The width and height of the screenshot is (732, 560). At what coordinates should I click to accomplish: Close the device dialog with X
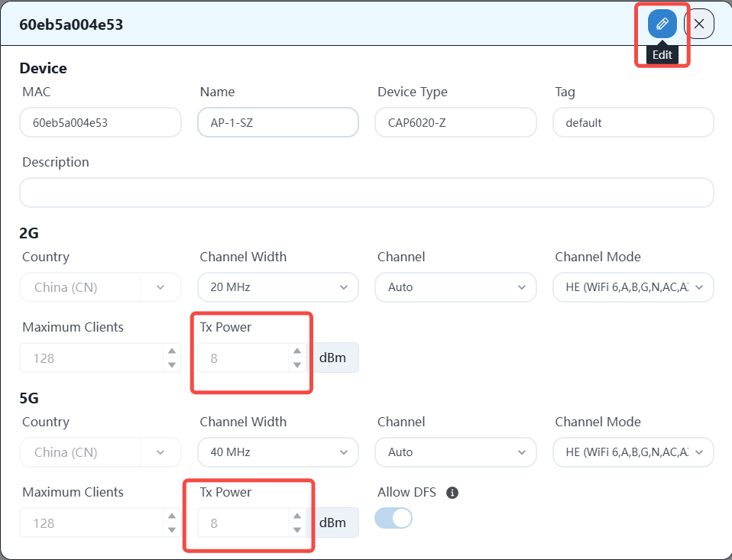(x=698, y=24)
